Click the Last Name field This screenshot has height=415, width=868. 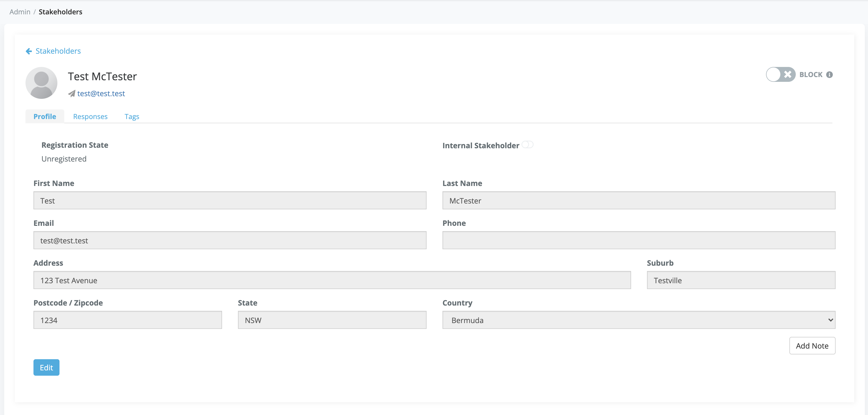pos(639,201)
